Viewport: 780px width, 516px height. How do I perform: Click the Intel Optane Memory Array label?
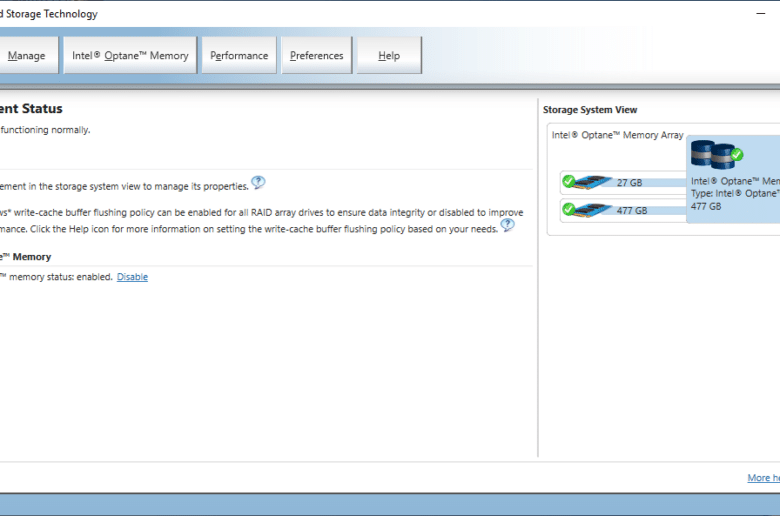point(617,135)
